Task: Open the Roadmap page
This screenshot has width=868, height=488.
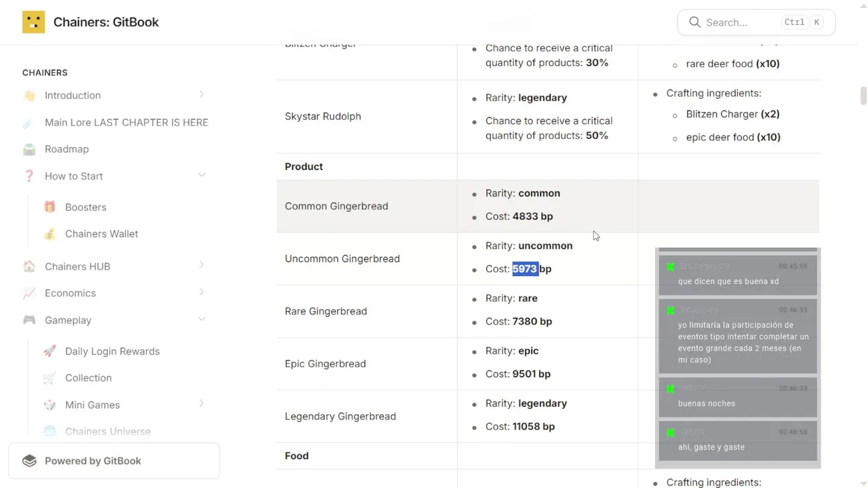Action: (x=66, y=149)
